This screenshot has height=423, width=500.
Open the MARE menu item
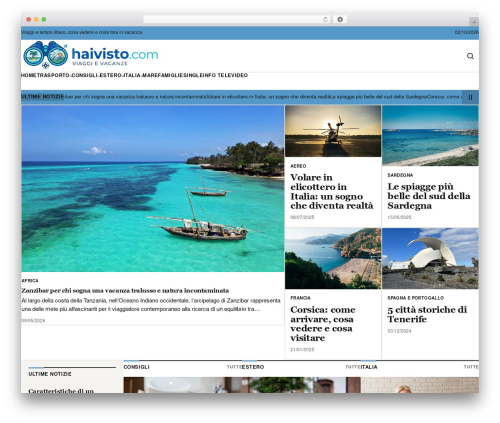pyautogui.click(x=150, y=75)
